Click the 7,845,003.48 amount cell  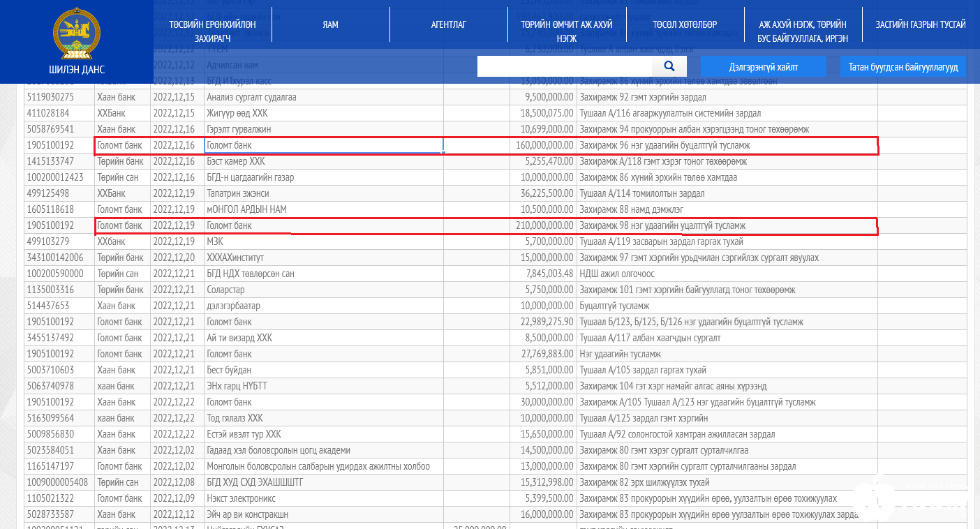pyautogui.click(x=542, y=274)
